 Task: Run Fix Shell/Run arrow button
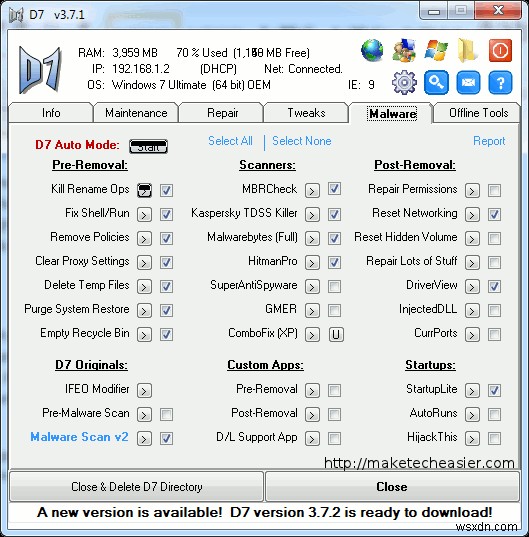(x=144, y=215)
